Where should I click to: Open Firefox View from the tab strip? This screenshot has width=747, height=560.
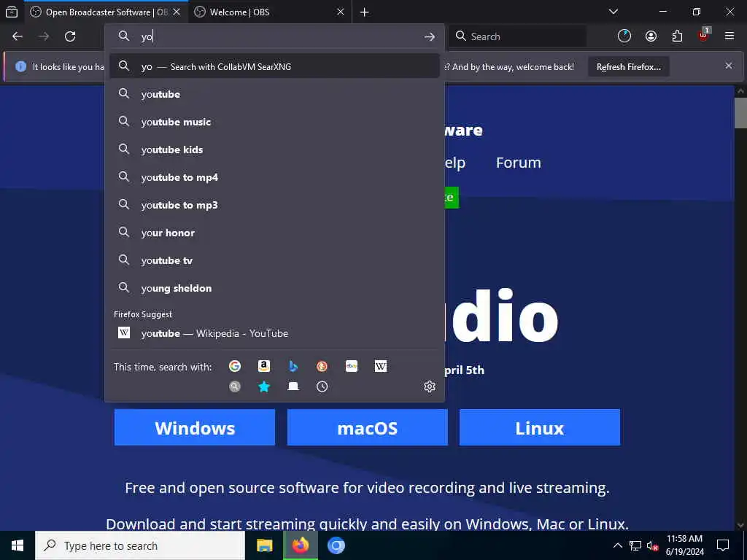(12, 12)
